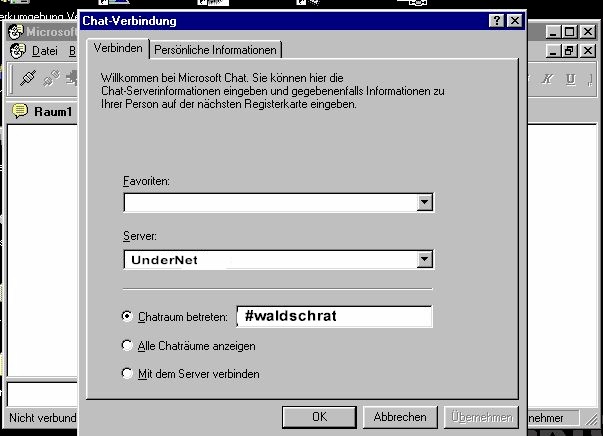Click the Abbrechen button
This screenshot has height=436, width=603.
click(400, 417)
